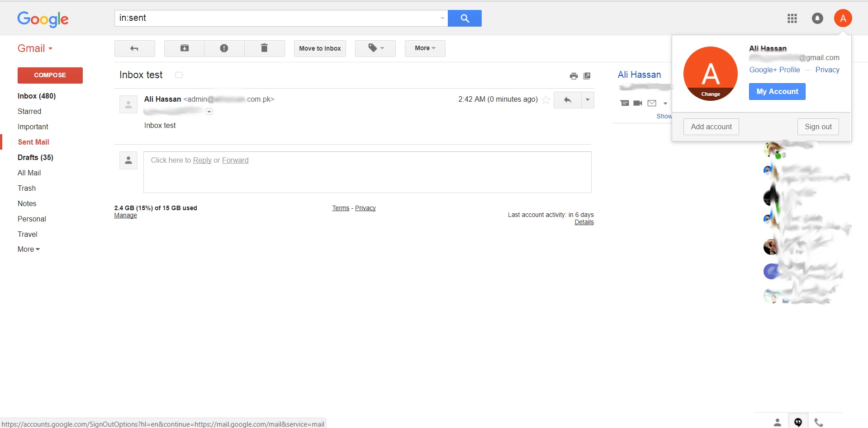Click inside the search mail field
Image resolution: width=868 pixels, height=428 pixels.
coord(271,18)
